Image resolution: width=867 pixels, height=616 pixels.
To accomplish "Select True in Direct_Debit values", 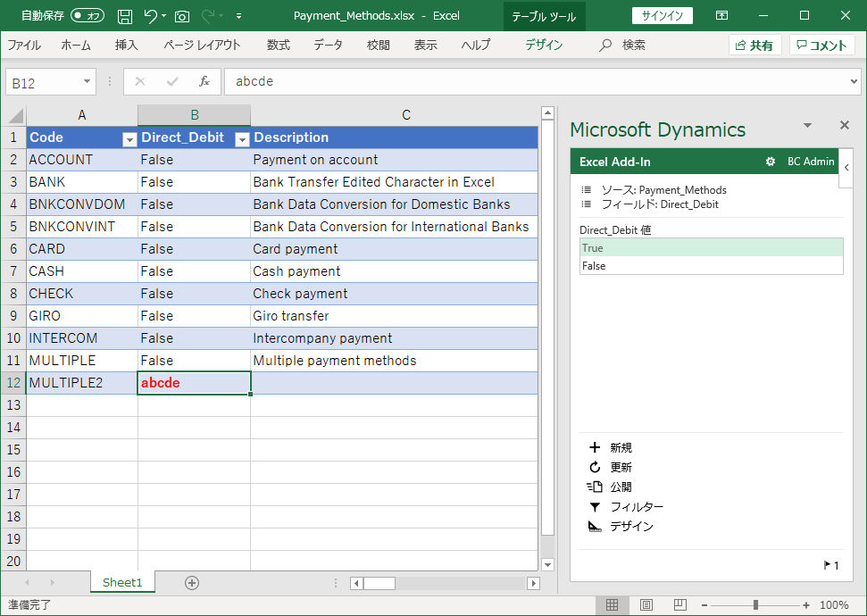I will (x=711, y=247).
